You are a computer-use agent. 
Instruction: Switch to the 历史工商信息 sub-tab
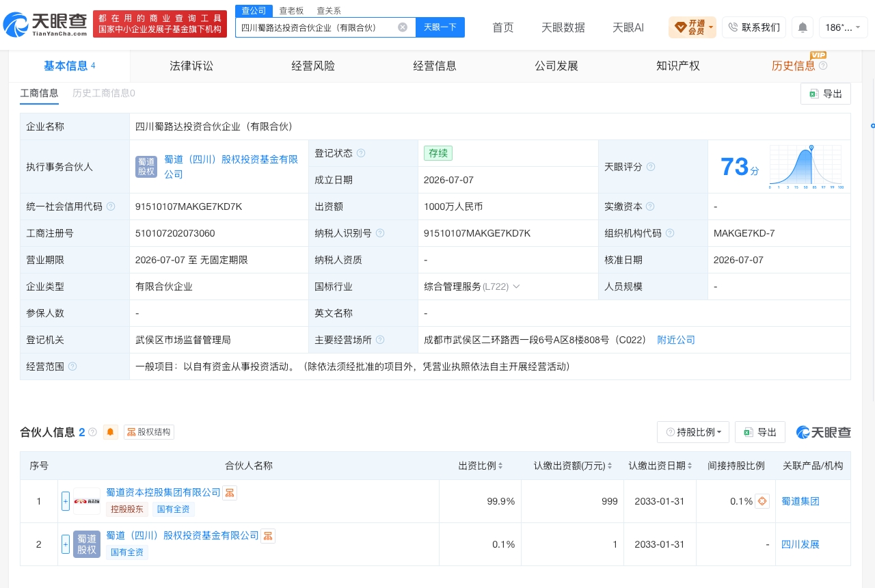(104, 93)
